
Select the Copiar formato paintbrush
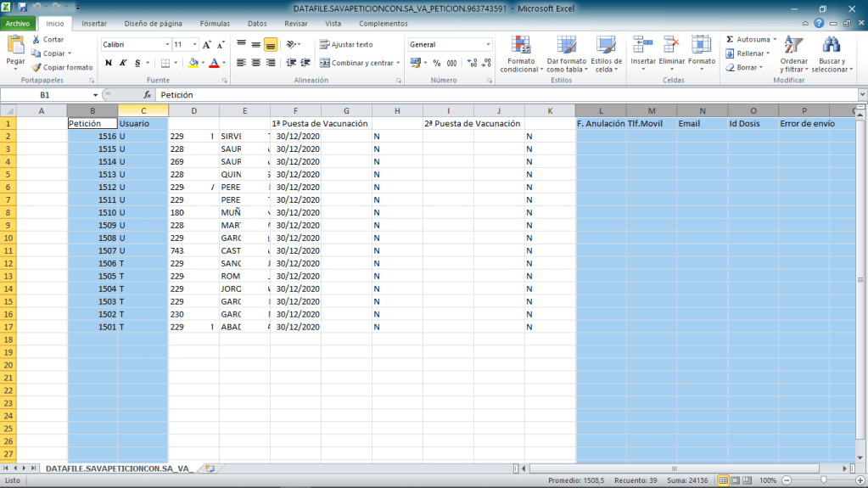36,67
